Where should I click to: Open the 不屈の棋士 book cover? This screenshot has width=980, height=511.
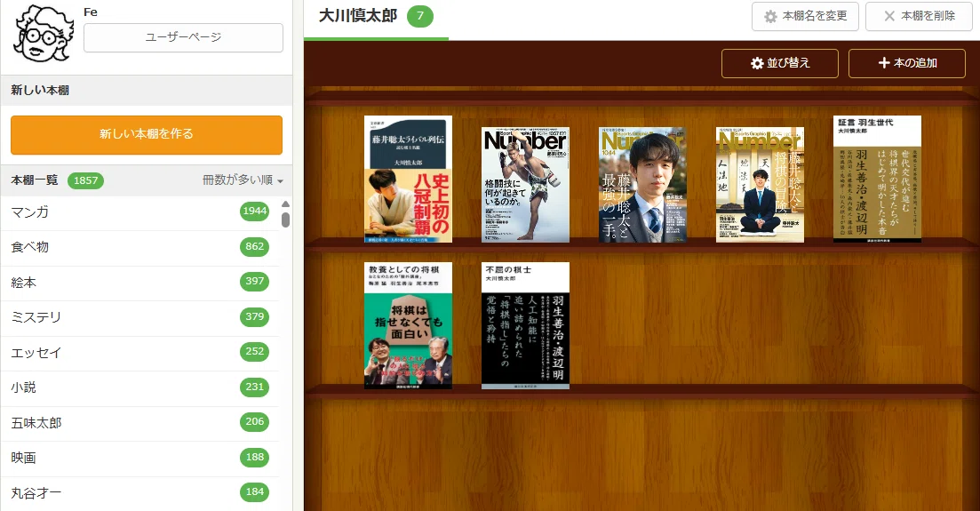(525, 326)
